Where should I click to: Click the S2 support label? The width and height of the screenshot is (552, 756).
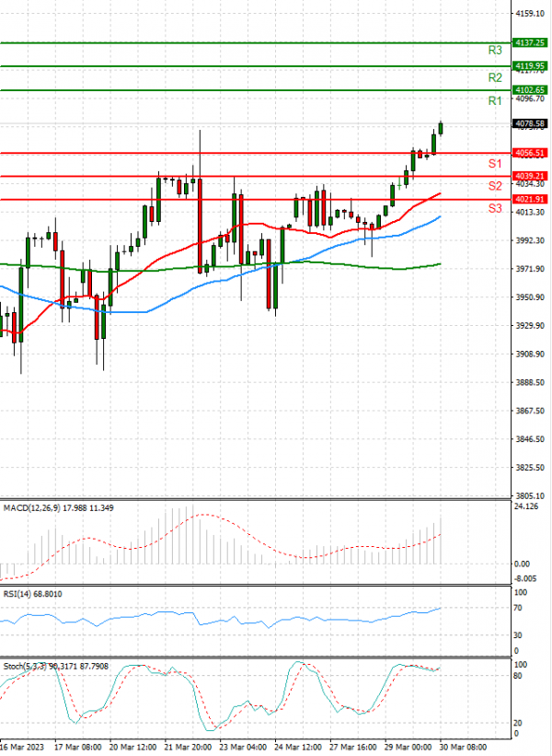[x=495, y=186]
